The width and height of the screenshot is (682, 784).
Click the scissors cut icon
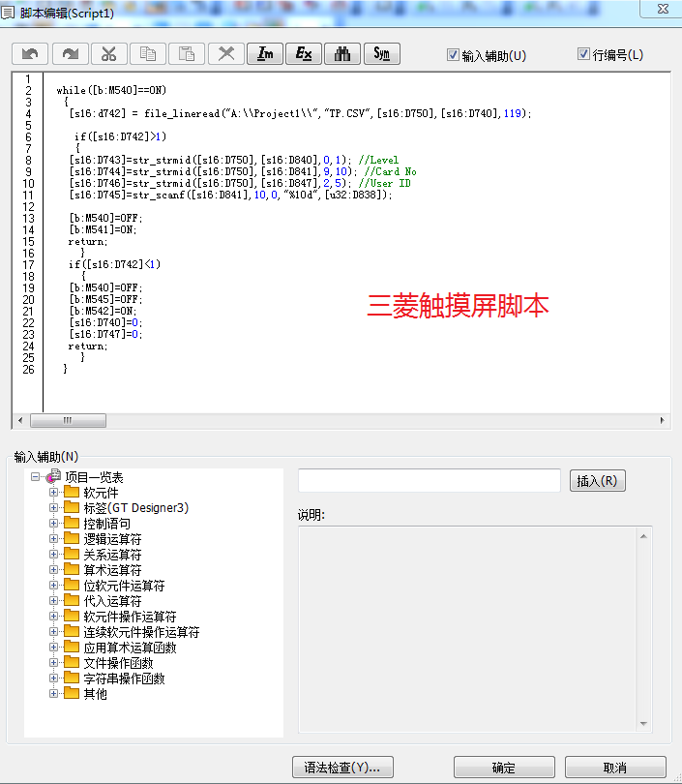(x=108, y=53)
